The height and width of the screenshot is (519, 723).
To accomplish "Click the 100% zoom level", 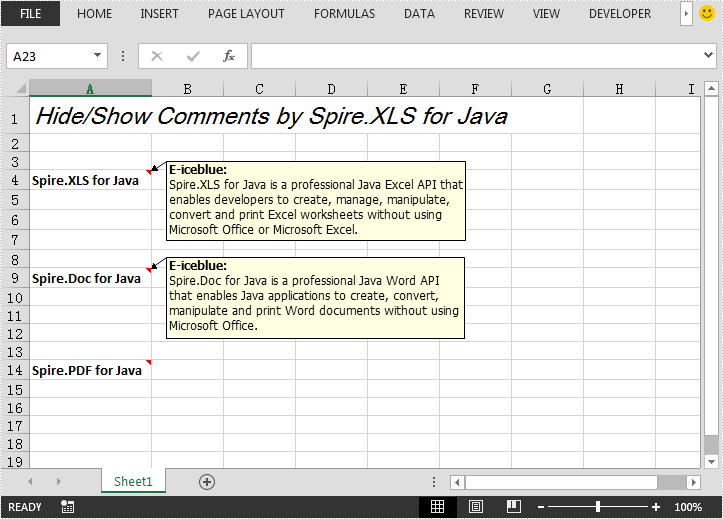I will point(688,507).
